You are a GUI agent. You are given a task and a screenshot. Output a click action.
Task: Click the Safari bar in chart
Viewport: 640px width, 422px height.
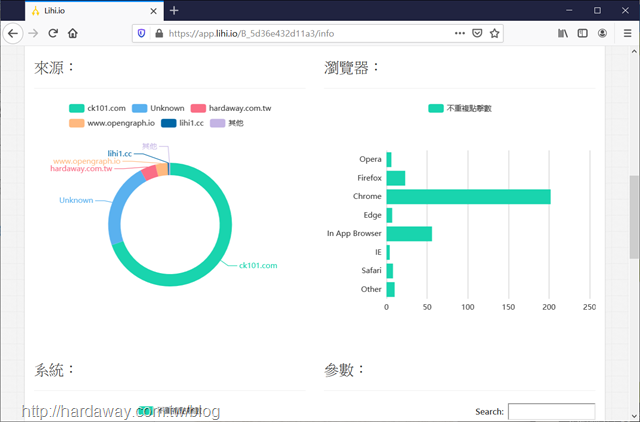click(x=390, y=271)
